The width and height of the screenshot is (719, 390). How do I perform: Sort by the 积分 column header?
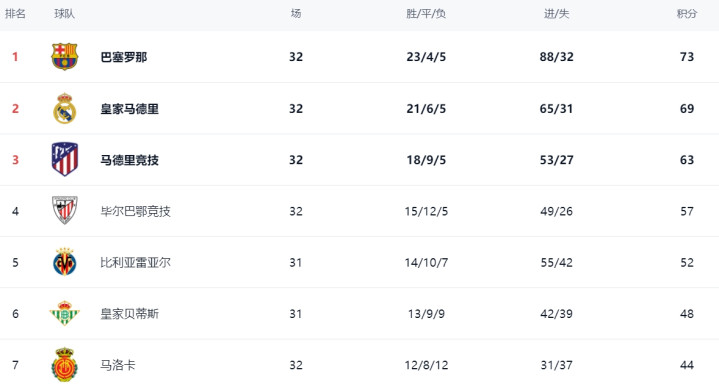click(x=687, y=14)
